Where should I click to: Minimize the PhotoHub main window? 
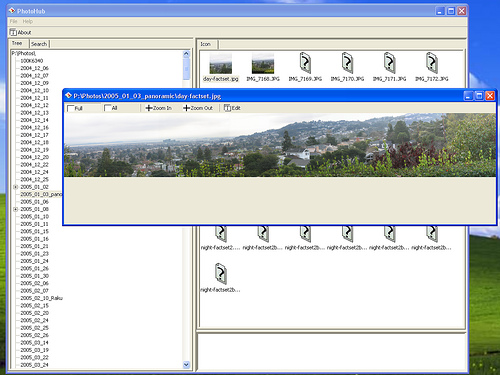tap(440, 11)
